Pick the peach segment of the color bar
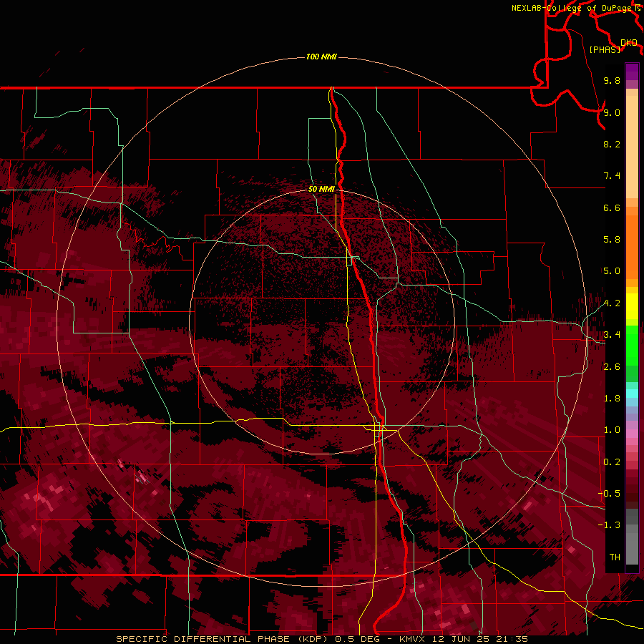This screenshot has width=644, height=644. pos(632,148)
